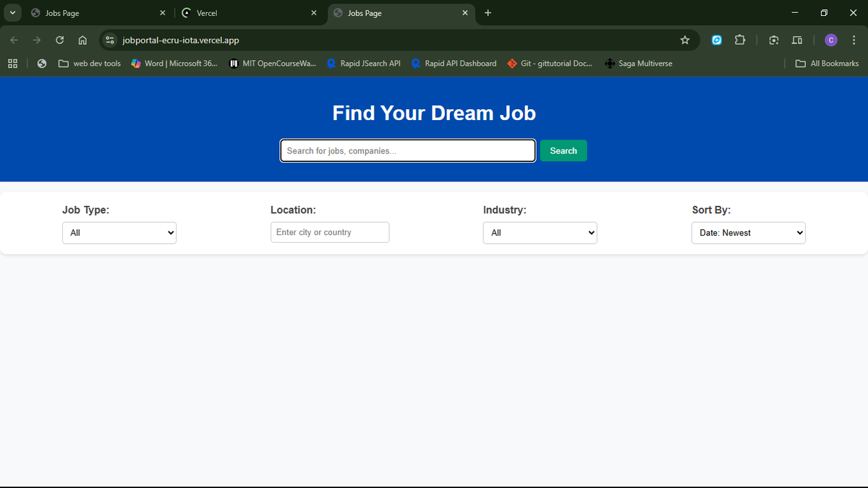Open the purple C profile avatar

[x=831, y=40]
